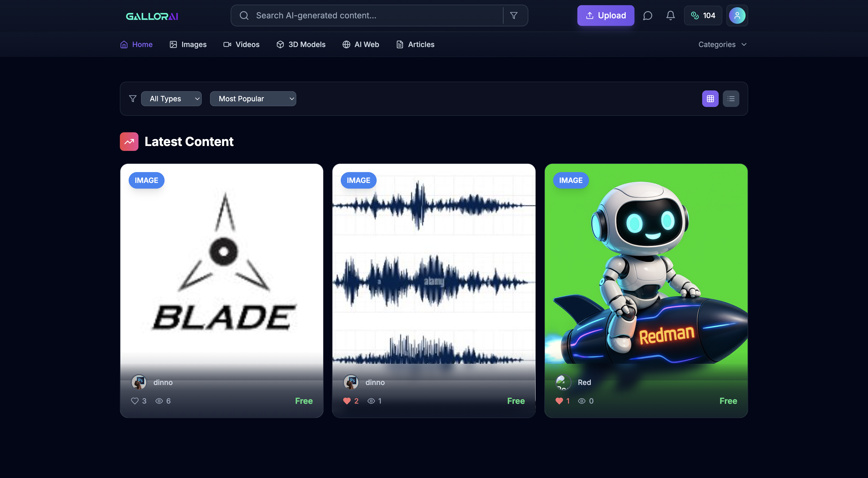Open the Articles section link
The image size is (868, 478).
pos(415,44)
